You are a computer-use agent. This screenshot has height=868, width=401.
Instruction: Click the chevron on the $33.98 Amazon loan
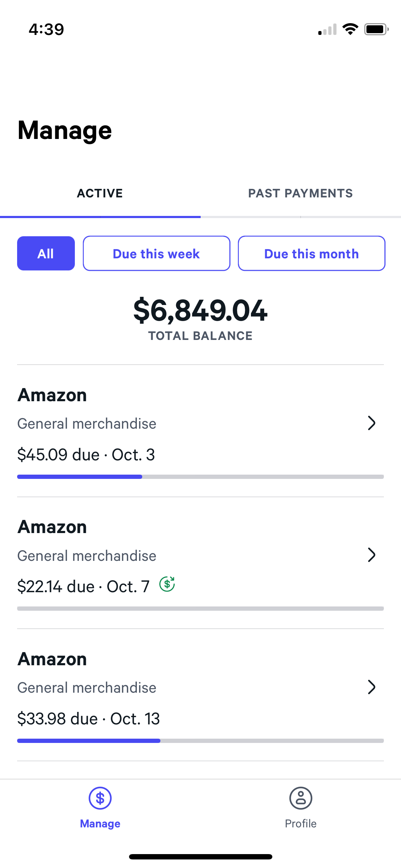372,687
